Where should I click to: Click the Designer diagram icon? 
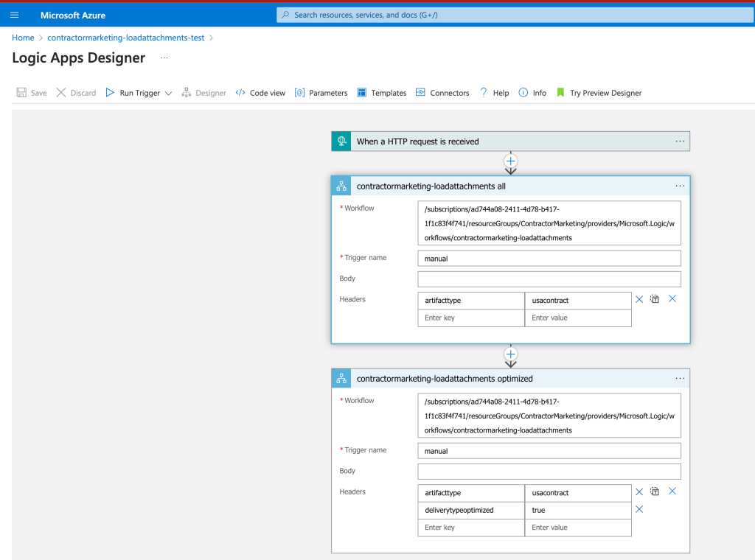(187, 92)
